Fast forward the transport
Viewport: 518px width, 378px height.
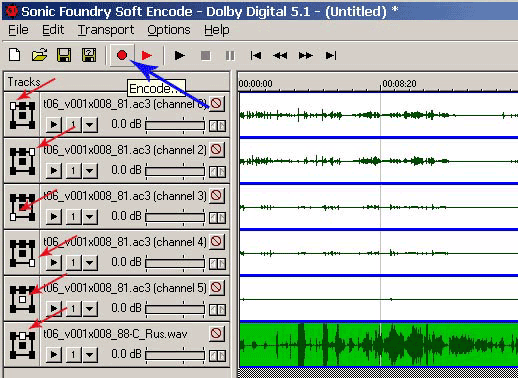[x=305, y=55]
